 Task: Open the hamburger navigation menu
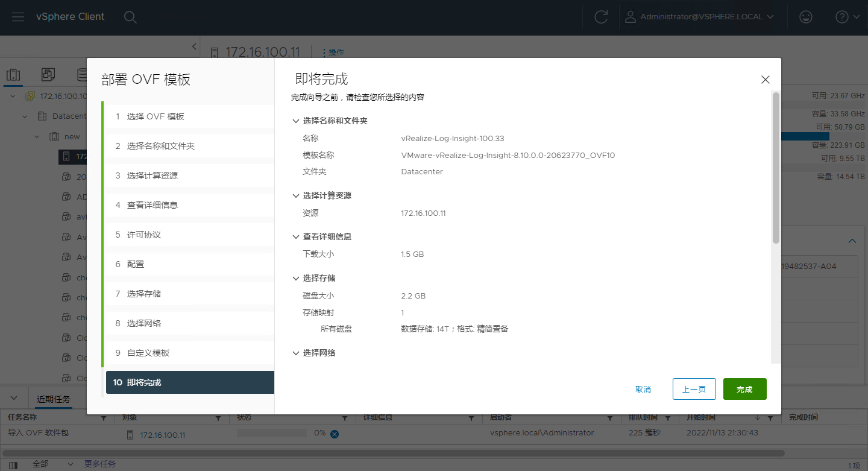[18, 17]
